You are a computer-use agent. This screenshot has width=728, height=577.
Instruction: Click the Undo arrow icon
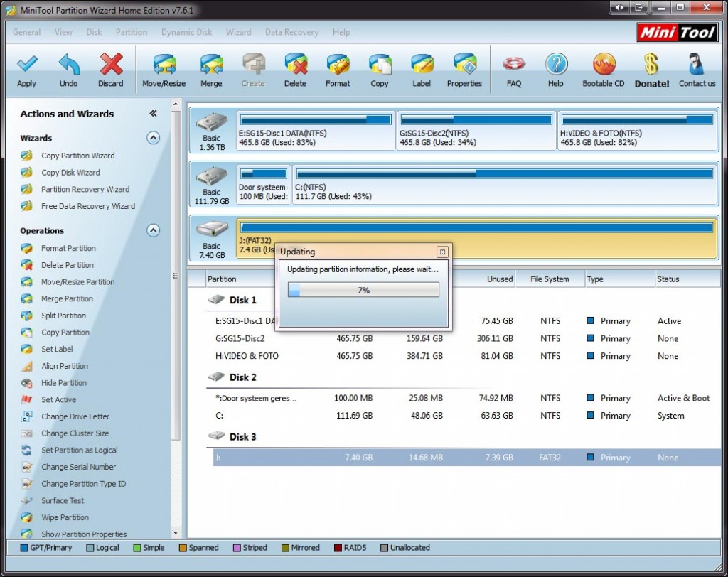point(69,64)
